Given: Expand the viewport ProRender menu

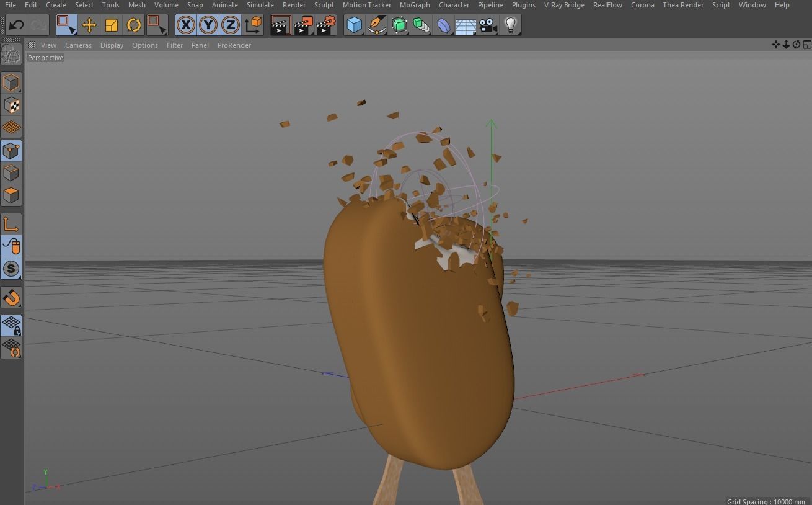Looking at the screenshot, I should (234, 45).
